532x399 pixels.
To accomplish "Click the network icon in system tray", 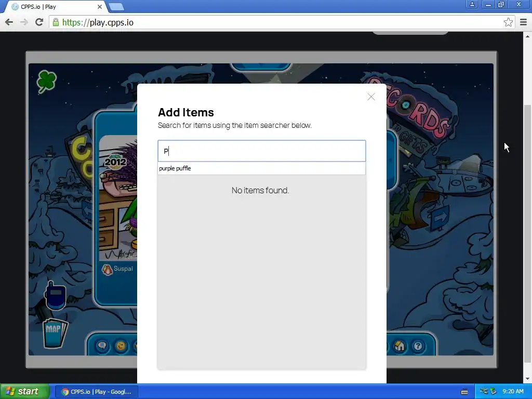I will pyautogui.click(x=485, y=391).
